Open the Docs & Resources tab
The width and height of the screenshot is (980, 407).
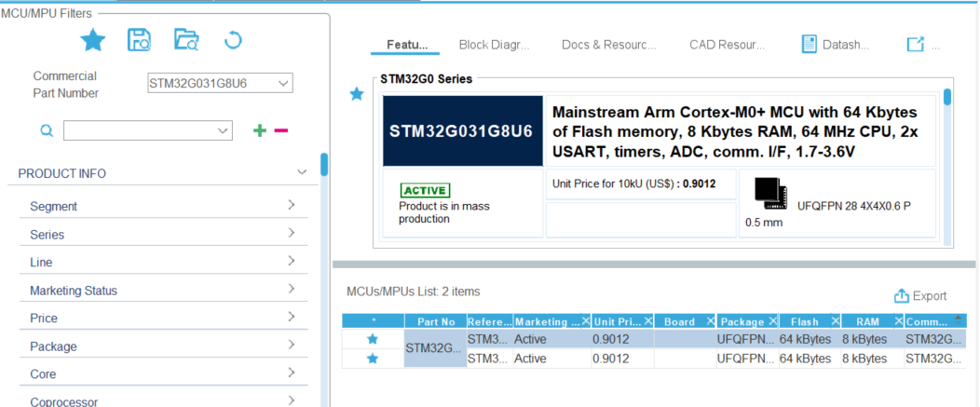[x=608, y=45]
